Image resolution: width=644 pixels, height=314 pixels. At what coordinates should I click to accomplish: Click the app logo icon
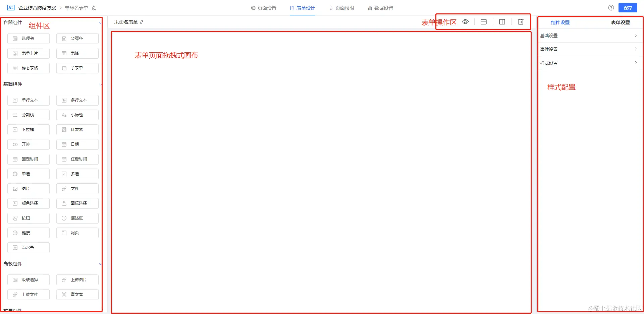[x=11, y=7]
